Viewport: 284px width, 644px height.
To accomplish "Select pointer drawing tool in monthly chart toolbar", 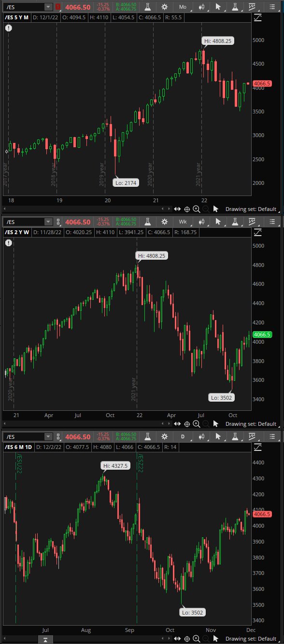I will [x=219, y=7].
